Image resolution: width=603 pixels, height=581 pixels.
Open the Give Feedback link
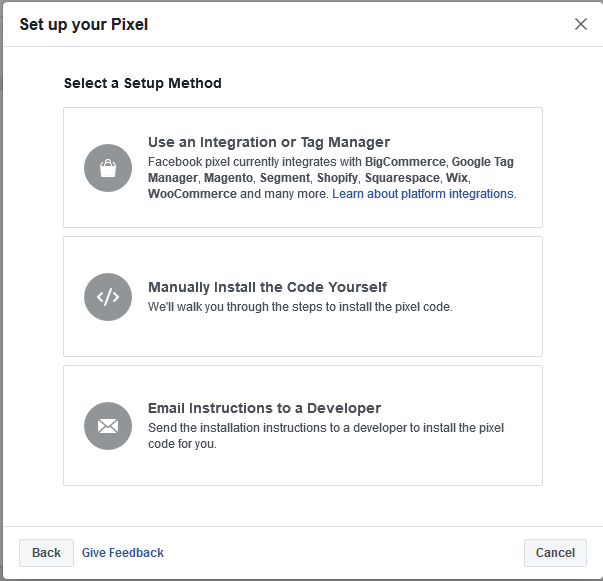(x=123, y=553)
